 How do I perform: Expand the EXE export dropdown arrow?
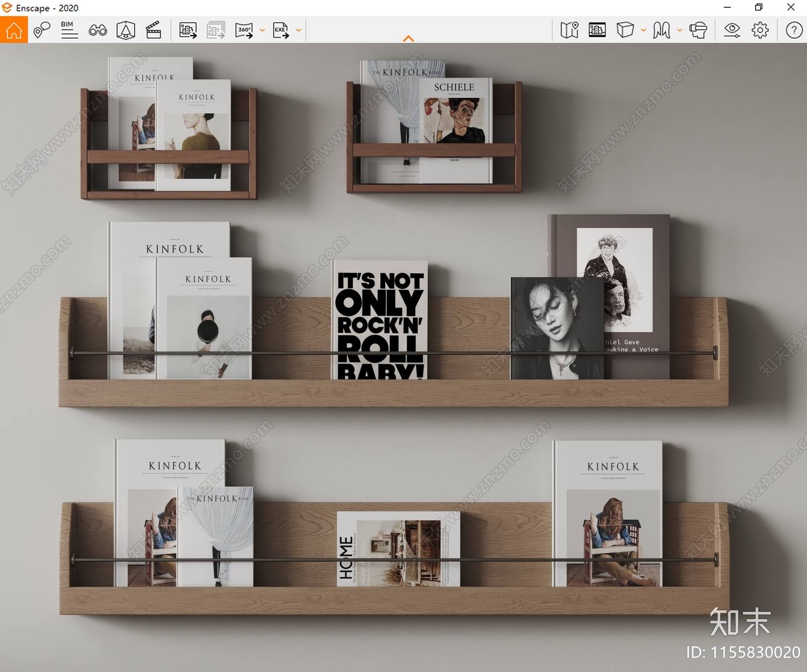(x=299, y=30)
